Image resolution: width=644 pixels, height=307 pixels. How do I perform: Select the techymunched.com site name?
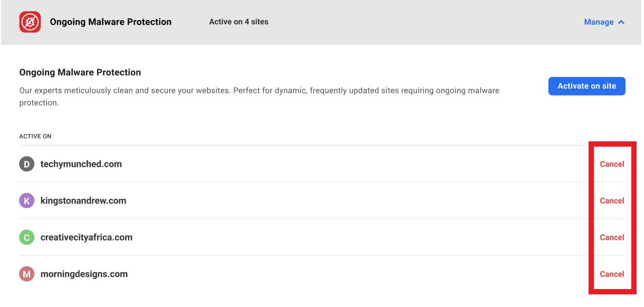coord(81,164)
